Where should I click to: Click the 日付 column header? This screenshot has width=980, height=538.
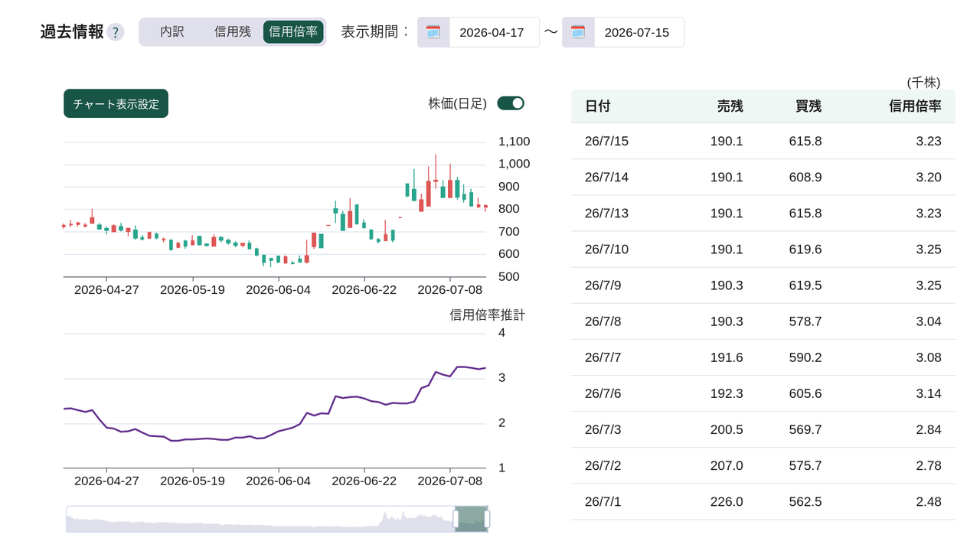[598, 106]
